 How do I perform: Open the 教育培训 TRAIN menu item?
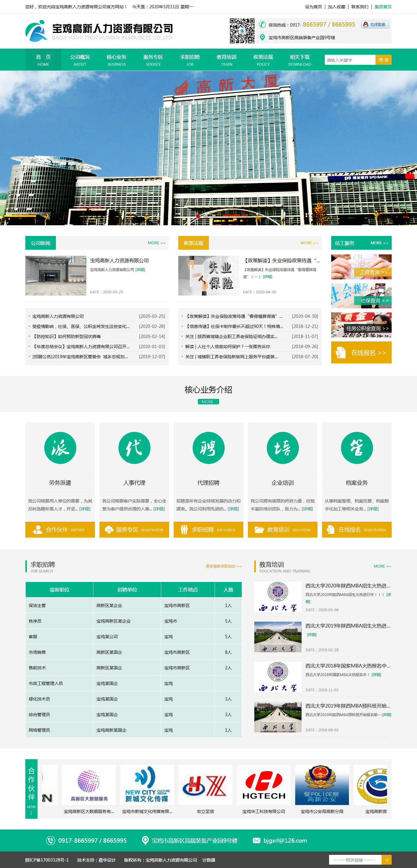[x=227, y=60]
